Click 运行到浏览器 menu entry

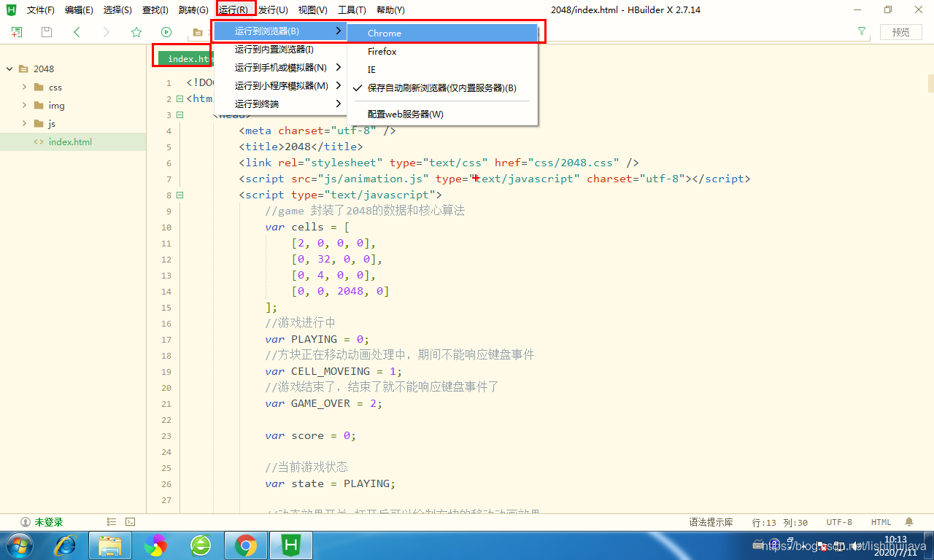pyautogui.click(x=280, y=31)
